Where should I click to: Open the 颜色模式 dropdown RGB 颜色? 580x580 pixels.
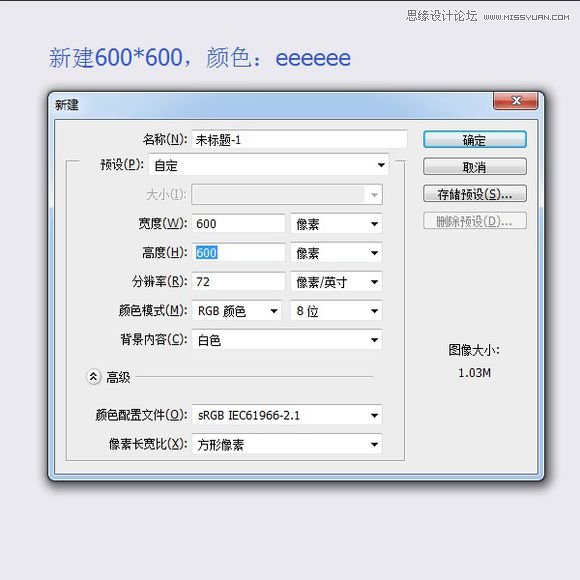pos(237,311)
